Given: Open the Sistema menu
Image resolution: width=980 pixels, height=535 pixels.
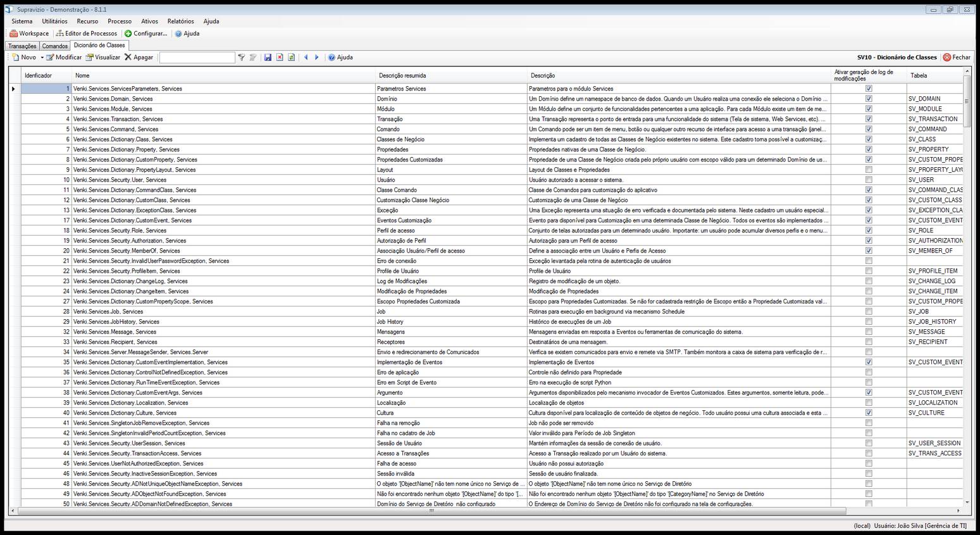Looking at the screenshot, I should [22, 22].
